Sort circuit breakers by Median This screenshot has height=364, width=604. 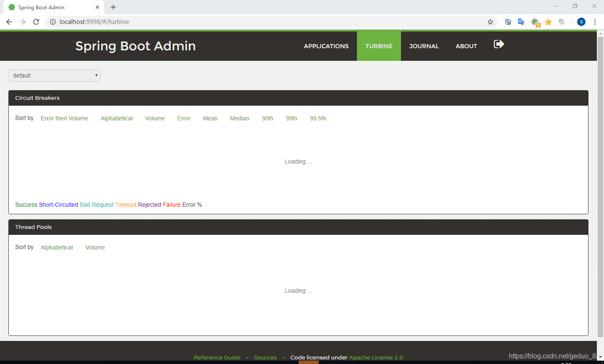(240, 118)
